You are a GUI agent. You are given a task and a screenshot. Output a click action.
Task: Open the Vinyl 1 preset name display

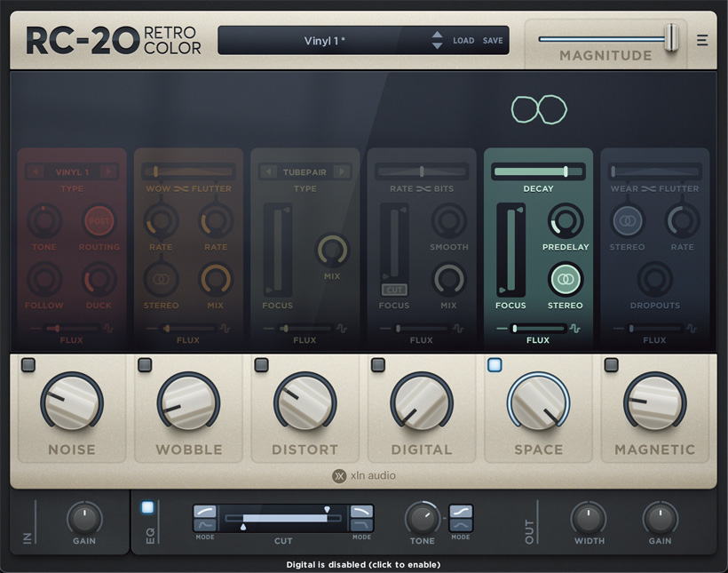(x=324, y=41)
